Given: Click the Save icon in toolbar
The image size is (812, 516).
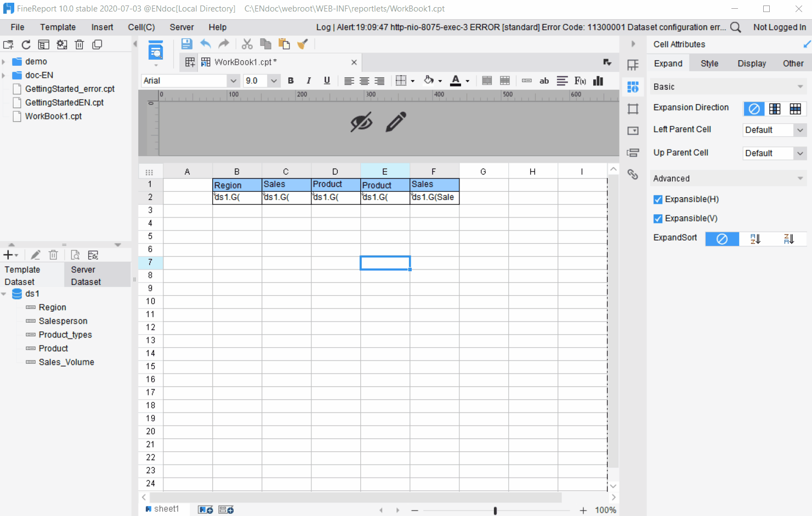Looking at the screenshot, I should (186, 44).
